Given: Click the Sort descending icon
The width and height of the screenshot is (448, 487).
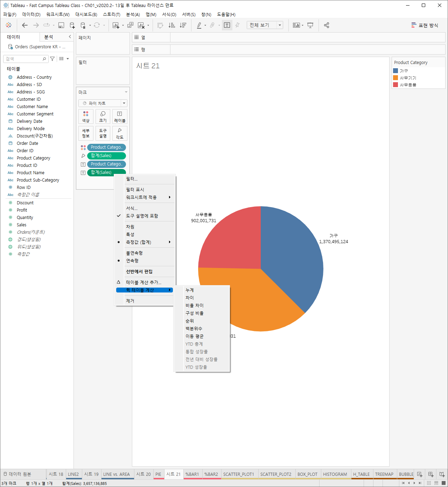Looking at the screenshot, I should point(183,25).
